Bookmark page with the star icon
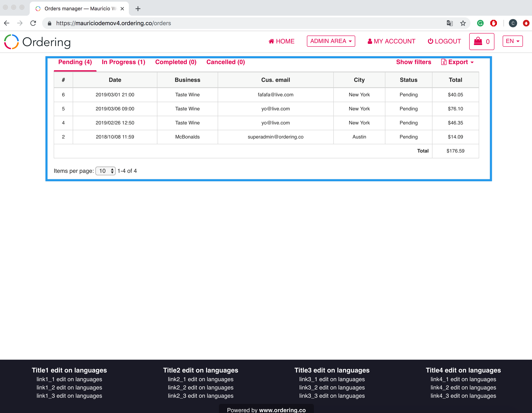 click(463, 23)
